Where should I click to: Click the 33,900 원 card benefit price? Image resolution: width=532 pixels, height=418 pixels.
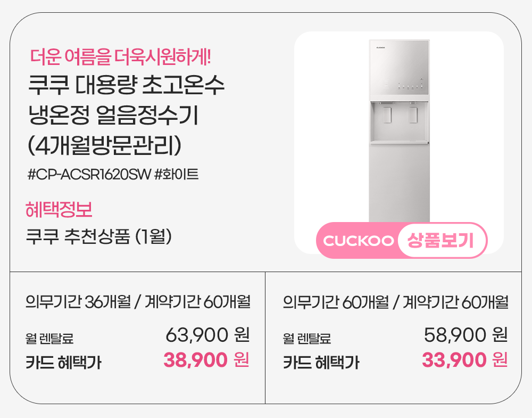(464, 360)
